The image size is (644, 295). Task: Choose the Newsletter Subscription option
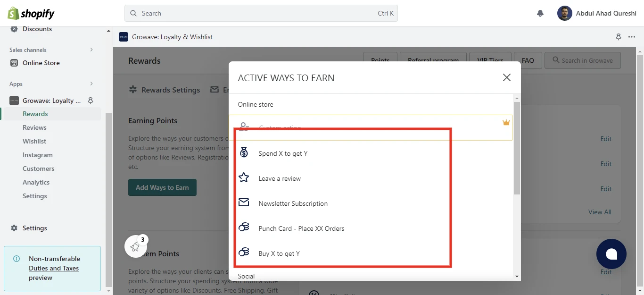(x=371, y=203)
